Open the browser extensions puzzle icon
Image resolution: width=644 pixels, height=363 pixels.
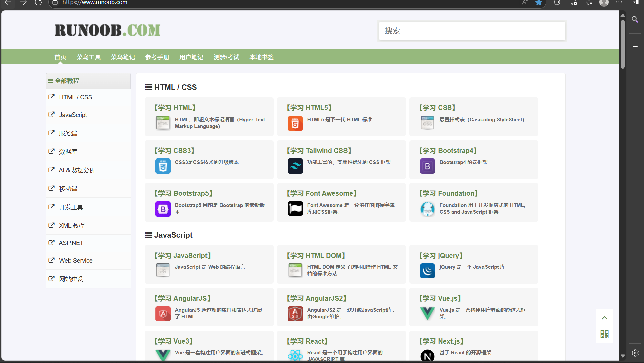[557, 3]
